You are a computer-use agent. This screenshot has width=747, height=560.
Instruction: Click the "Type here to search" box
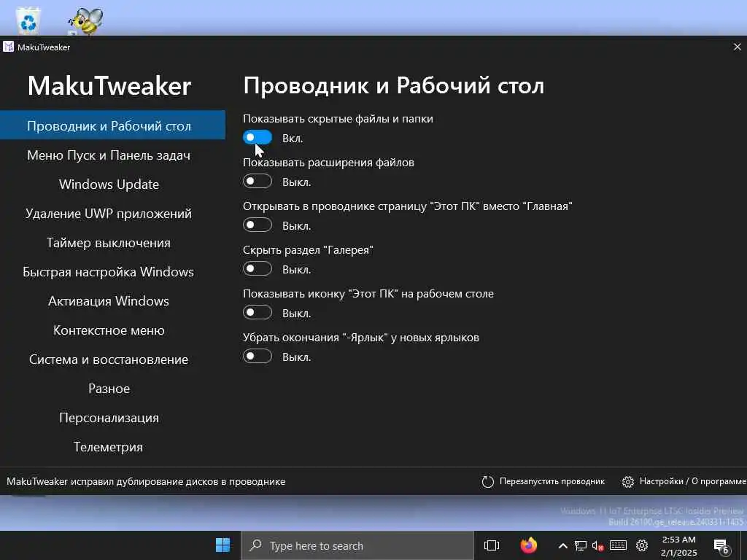coord(357,545)
